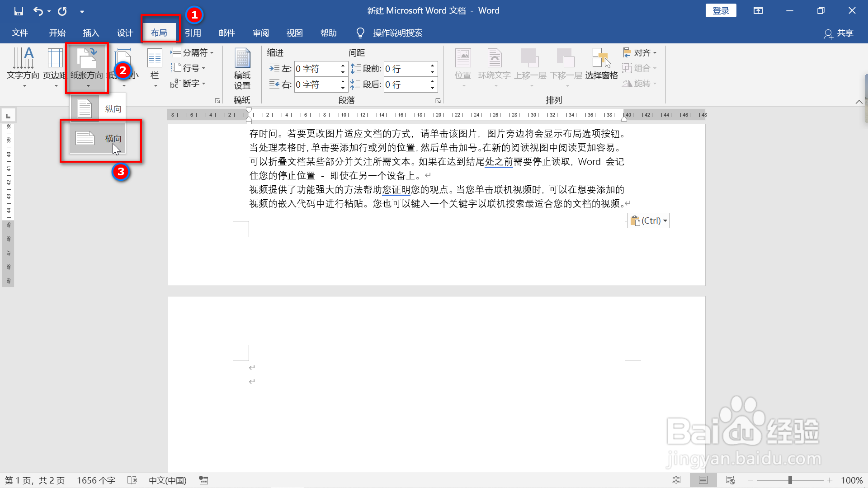Click the proofing check icon in status bar
This screenshot has height=488, width=868.
[x=132, y=480]
